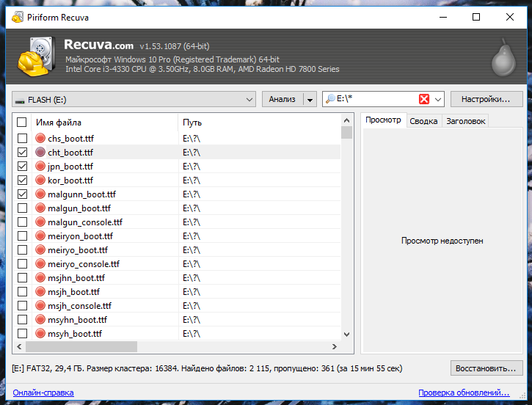The height and width of the screenshot is (405, 532).
Task: Check the box for malgun_console.ttf
Action: click(x=23, y=222)
